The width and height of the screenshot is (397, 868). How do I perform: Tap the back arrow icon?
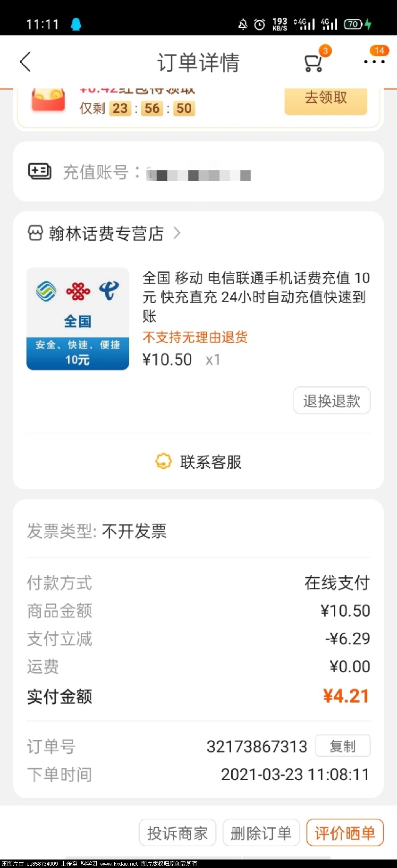[x=25, y=62]
